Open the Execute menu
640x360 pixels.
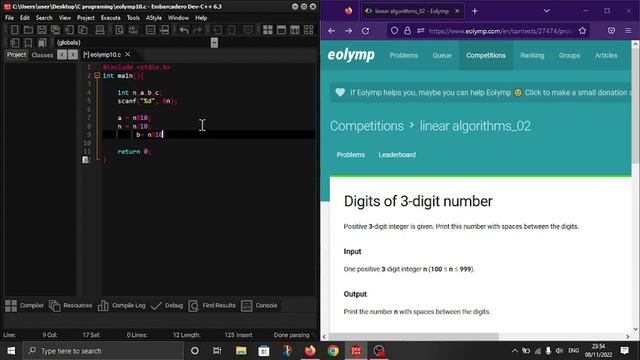111,18
